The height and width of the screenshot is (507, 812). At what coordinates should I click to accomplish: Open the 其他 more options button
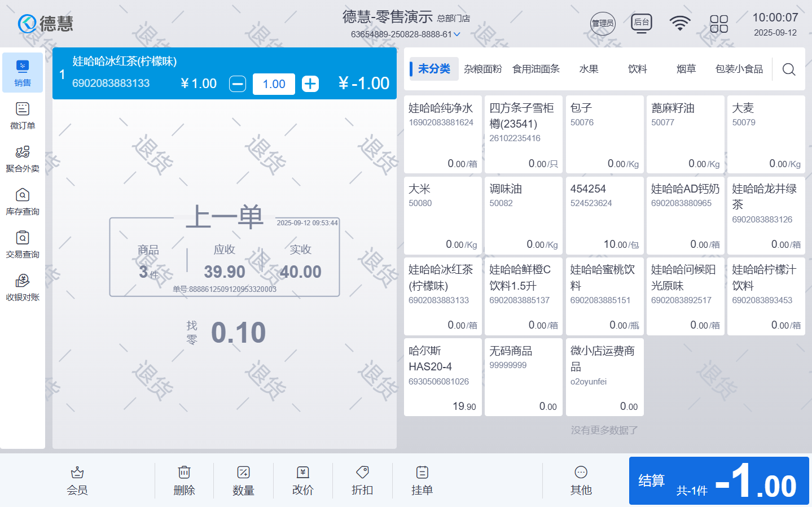tap(581, 481)
